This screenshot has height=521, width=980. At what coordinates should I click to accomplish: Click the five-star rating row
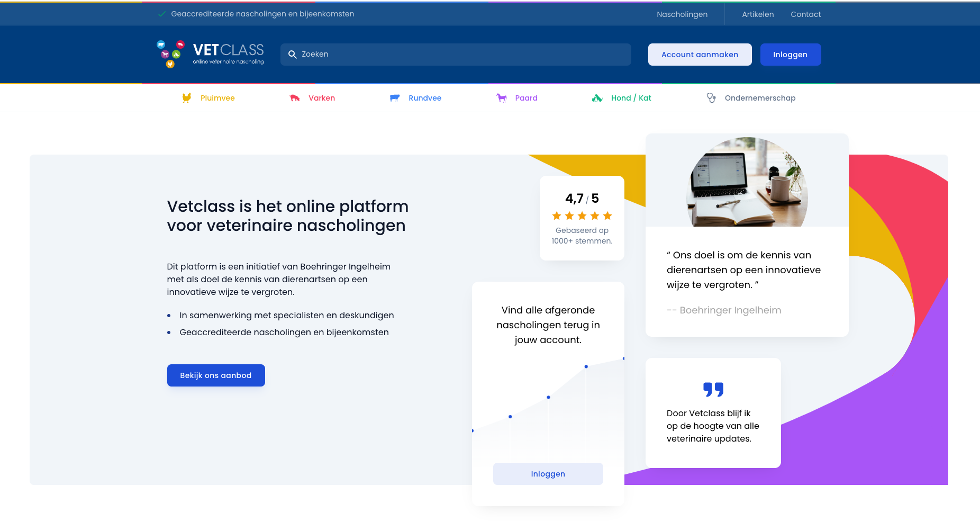point(582,216)
